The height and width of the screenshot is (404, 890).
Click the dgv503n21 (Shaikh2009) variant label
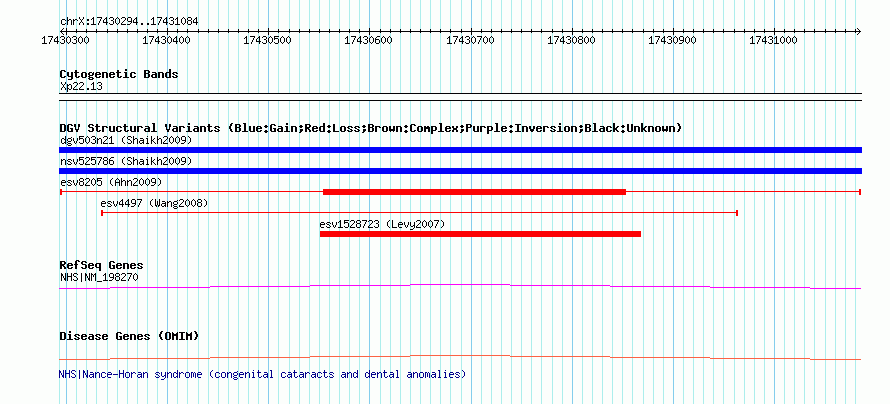(126, 140)
